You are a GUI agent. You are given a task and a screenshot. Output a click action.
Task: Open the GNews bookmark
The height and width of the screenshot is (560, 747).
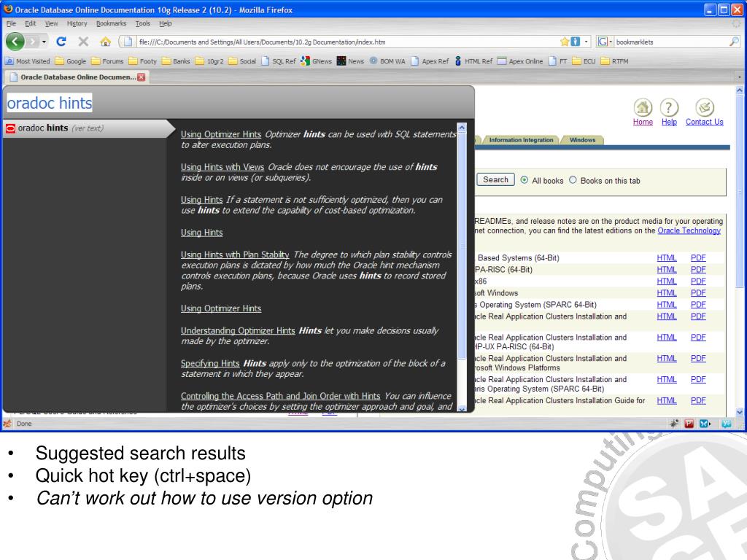[317, 61]
